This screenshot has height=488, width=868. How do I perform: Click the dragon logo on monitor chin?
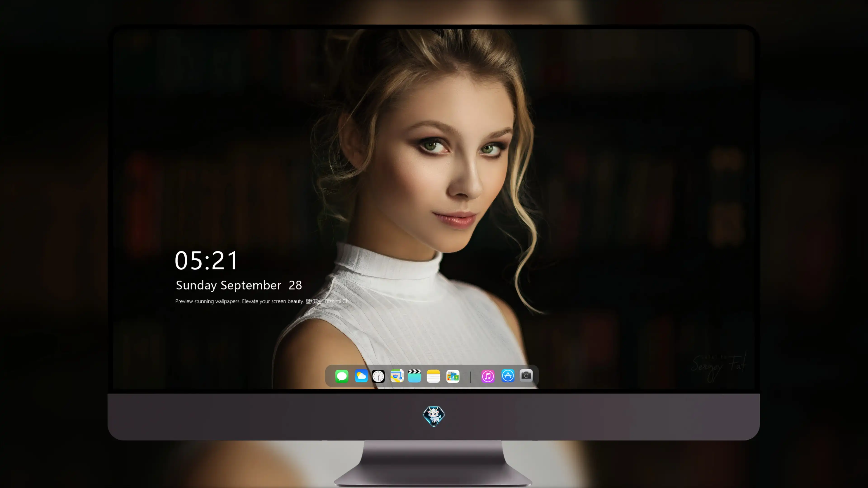434,416
